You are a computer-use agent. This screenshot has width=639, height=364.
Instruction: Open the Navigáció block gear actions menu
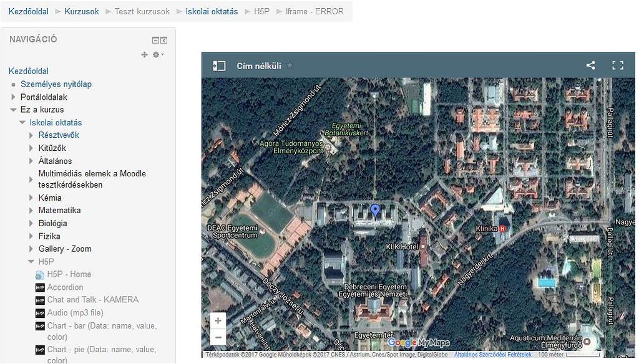[158, 55]
